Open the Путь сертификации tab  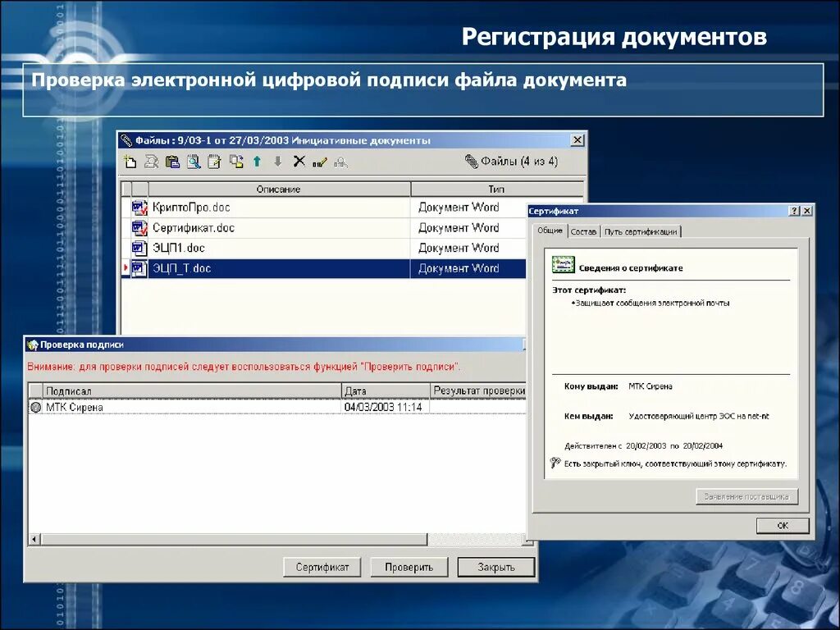coord(641,231)
